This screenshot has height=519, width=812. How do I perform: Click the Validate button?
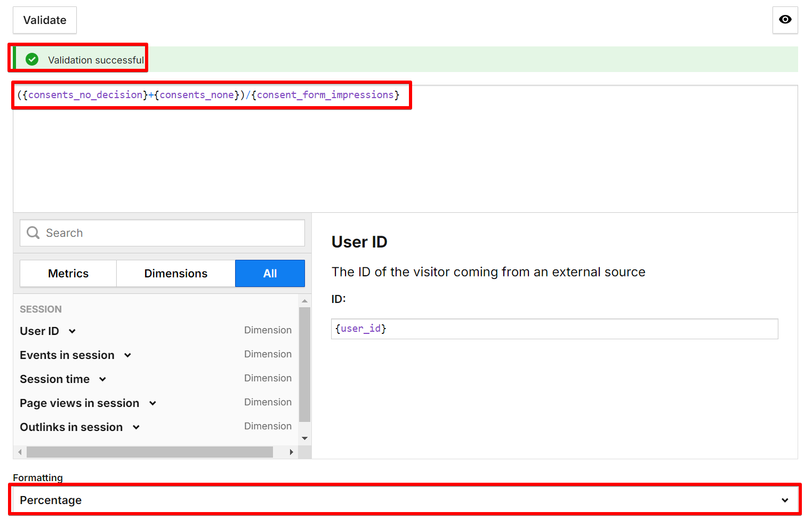pos(44,20)
